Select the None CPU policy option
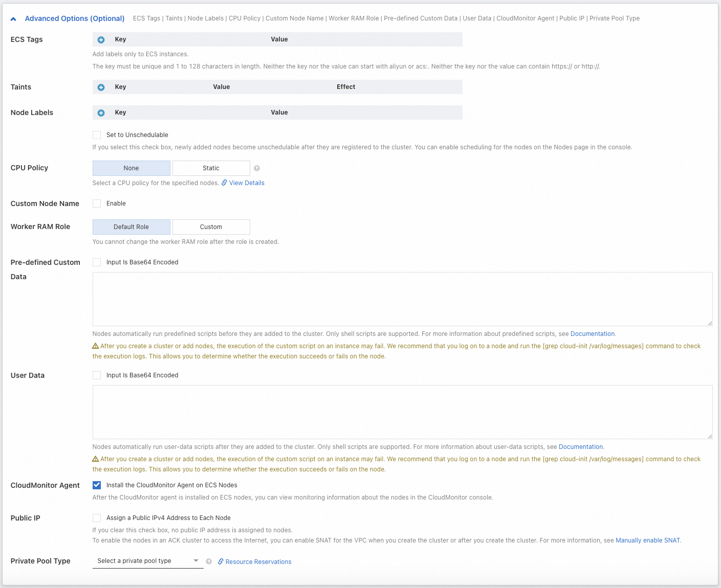Viewport: 721px width, 588px height. [x=131, y=168]
